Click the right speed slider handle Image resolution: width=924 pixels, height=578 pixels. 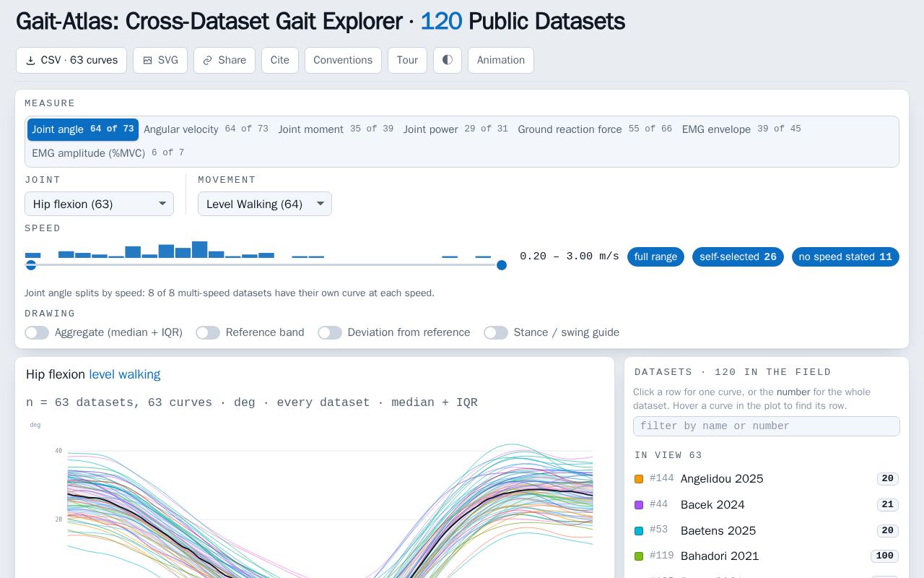click(x=502, y=265)
